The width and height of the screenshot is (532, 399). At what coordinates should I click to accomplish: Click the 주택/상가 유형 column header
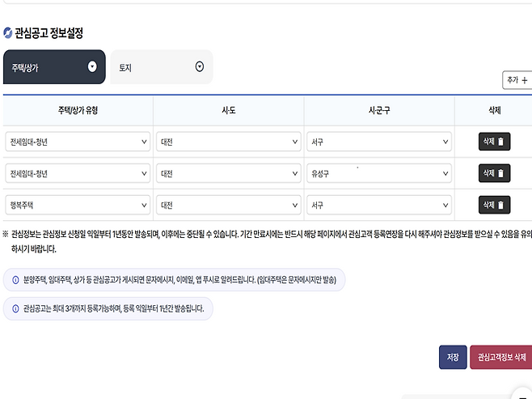[78, 110]
